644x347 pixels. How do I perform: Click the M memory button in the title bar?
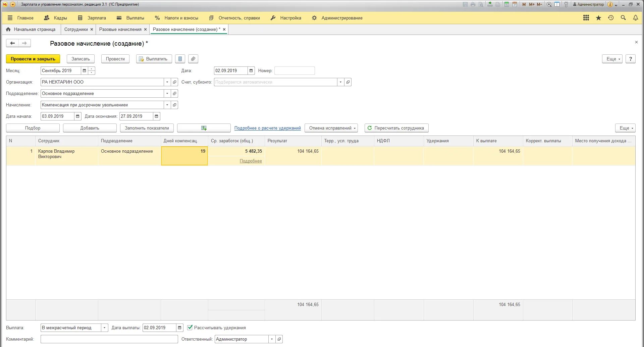point(524,4)
